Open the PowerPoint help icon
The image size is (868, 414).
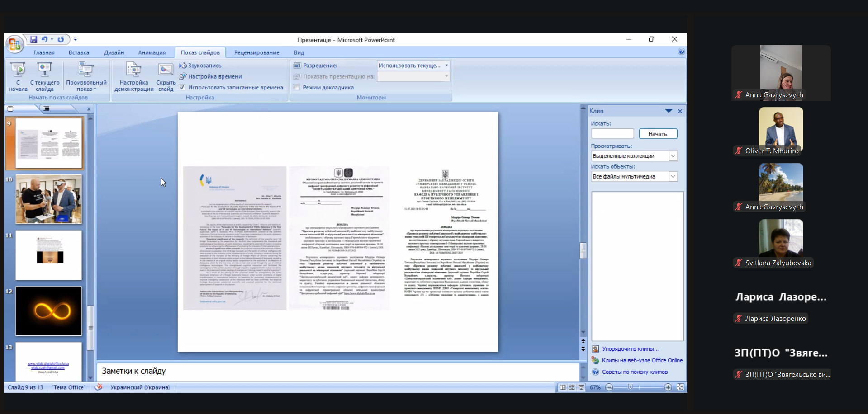(681, 52)
